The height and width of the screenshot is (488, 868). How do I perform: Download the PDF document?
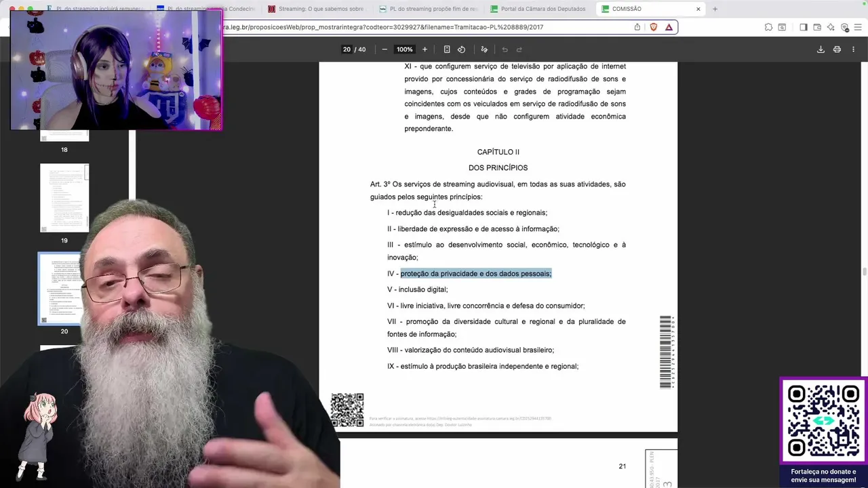point(821,49)
